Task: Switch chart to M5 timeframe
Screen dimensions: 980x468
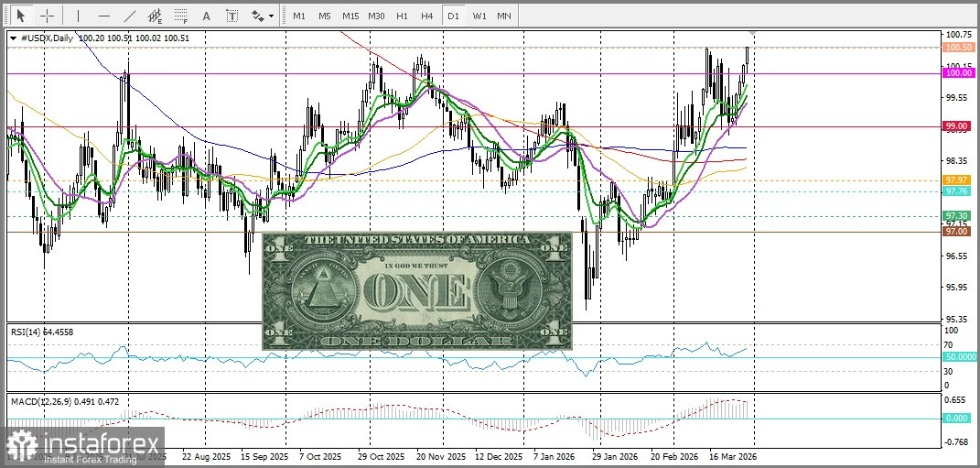Action: (x=324, y=16)
